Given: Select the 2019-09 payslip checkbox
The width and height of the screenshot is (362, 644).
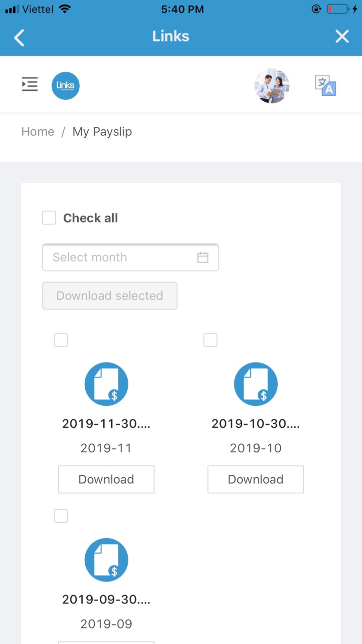Looking at the screenshot, I should click(x=61, y=516).
